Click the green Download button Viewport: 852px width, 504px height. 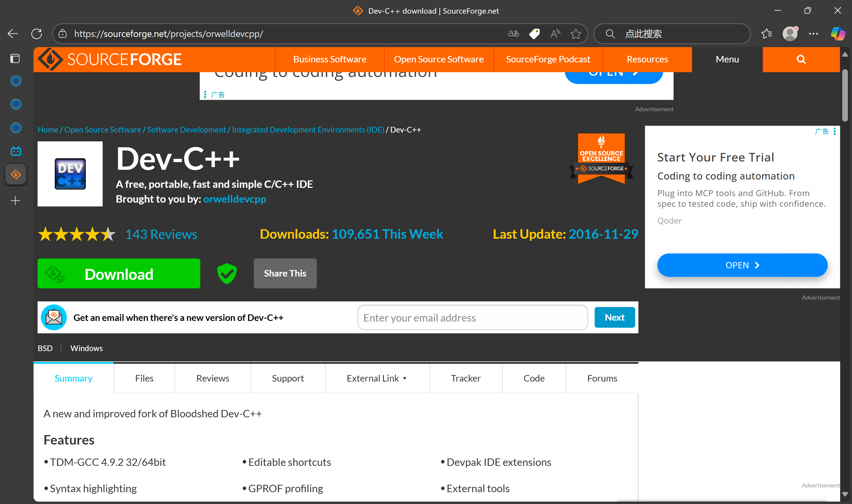pos(119,274)
